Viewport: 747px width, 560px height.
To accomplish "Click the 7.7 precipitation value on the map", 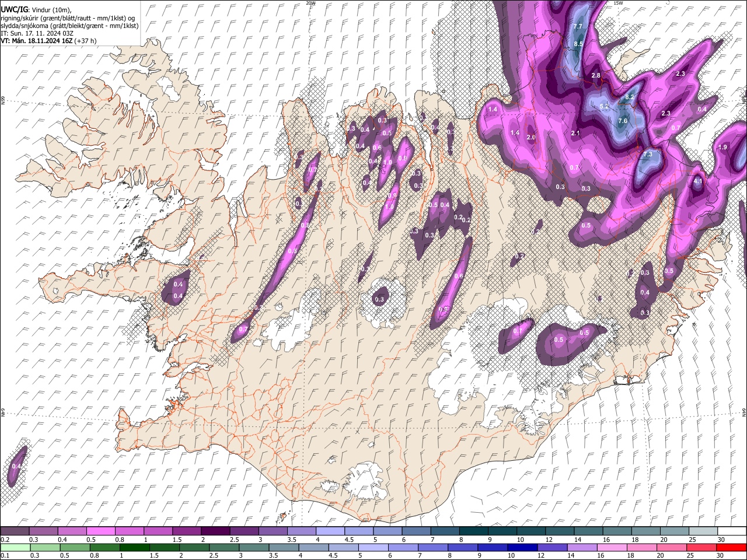I will tap(578, 27).
